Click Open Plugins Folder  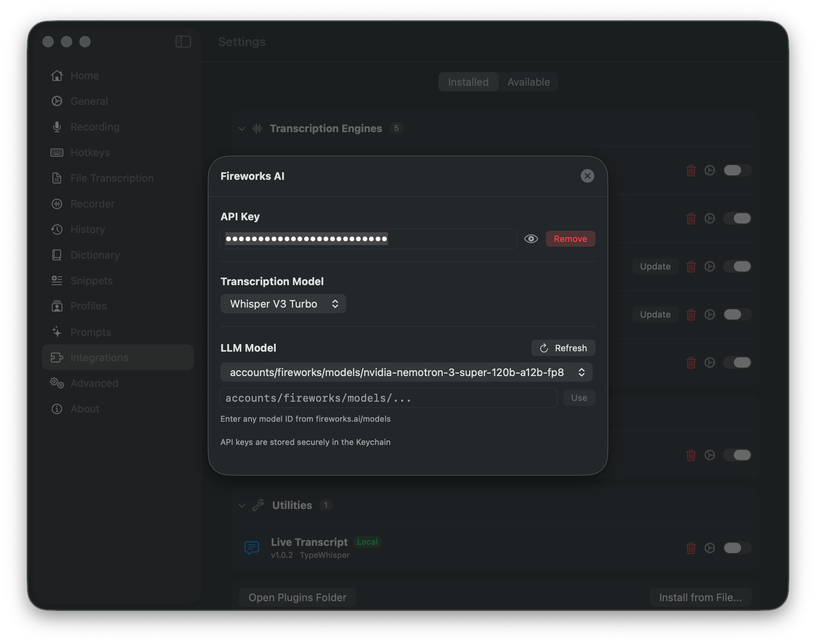click(x=297, y=597)
